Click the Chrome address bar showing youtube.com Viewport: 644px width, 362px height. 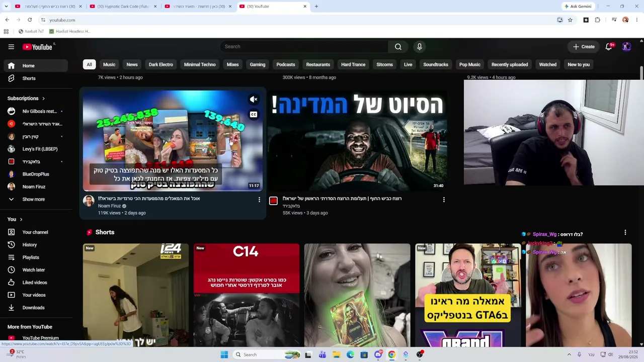tap(297, 20)
